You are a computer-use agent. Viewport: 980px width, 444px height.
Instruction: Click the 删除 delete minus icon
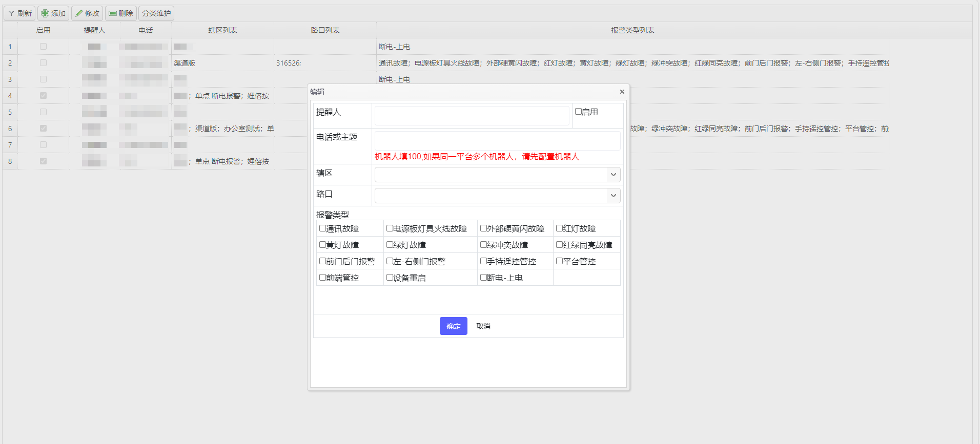(x=113, y=13)
